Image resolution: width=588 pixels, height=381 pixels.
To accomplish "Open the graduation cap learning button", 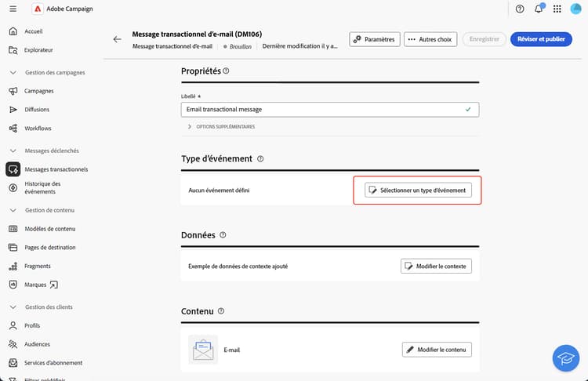I will (x=564, y=357).
